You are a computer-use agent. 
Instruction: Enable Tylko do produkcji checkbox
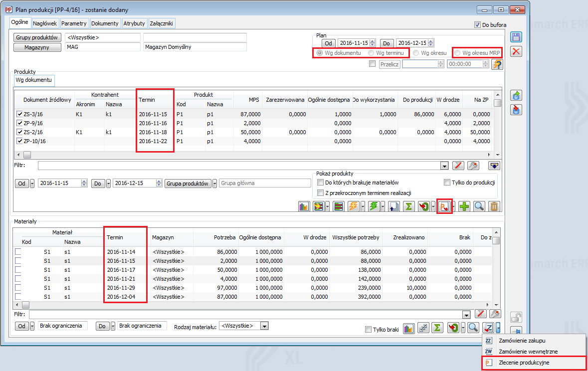tap(447, 183)
